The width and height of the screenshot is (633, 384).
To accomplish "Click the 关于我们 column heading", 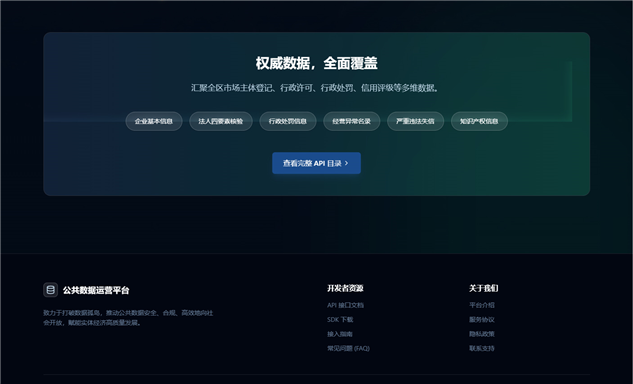I will tap(484, 288).
